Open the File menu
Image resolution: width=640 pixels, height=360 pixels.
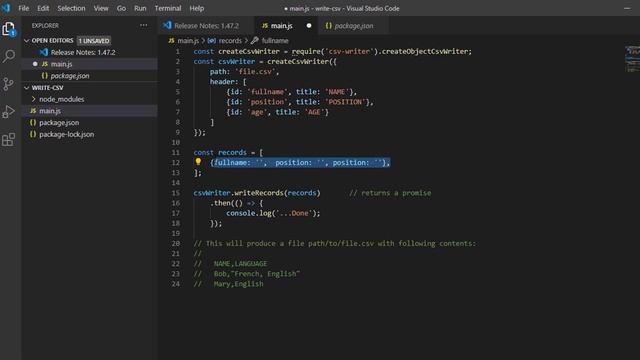click(24, 8)
